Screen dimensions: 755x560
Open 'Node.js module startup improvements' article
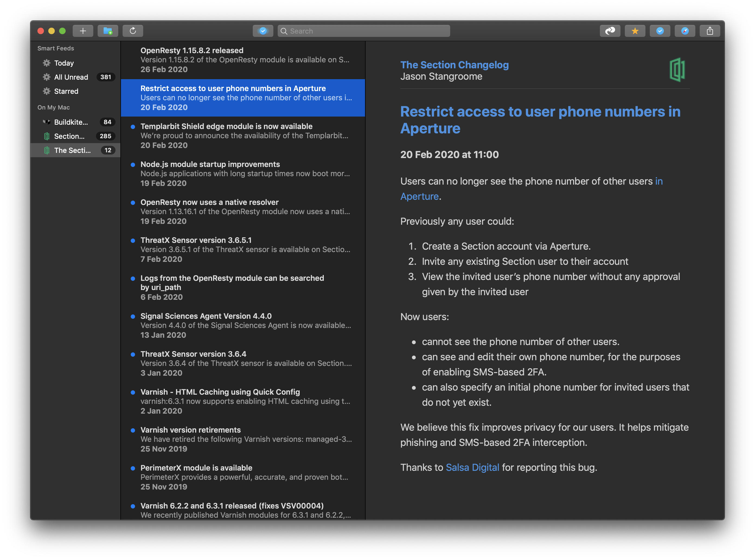tap(243, 174)
